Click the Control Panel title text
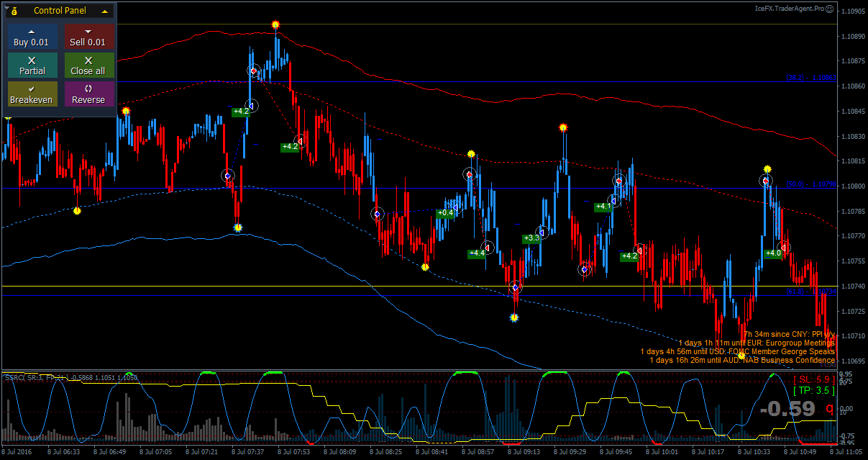 pos(60,12)
